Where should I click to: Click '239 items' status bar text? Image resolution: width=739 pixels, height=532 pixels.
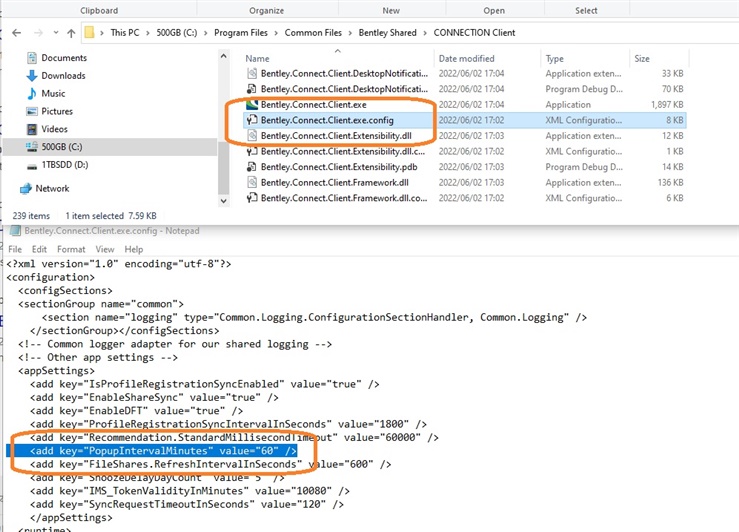coord(31,216)
